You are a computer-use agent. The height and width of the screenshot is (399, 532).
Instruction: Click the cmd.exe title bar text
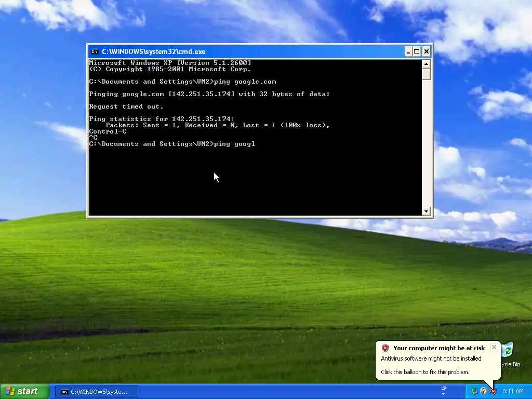point(154,51)
